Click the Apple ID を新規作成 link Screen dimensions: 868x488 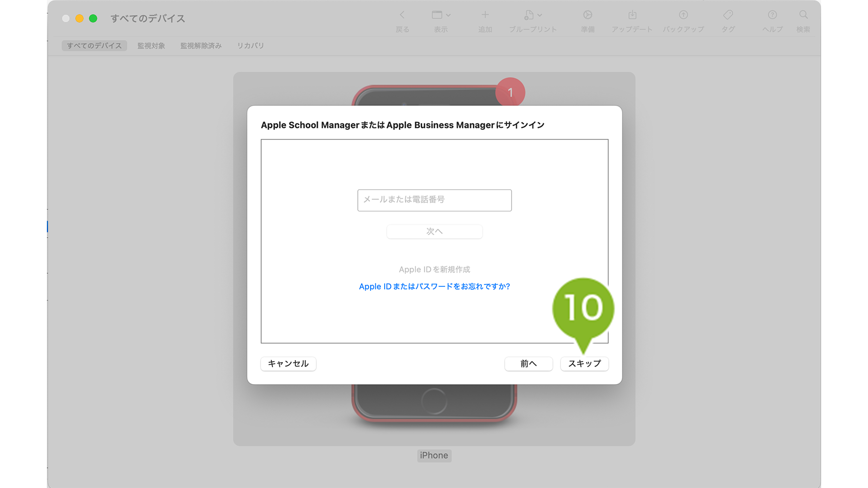[434, 269]
